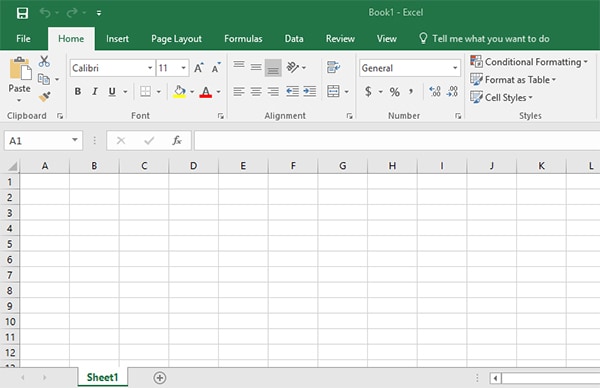Image resolution: width=600 pixels, height=388 pixels.
Task: Expand the Paste options arrow
Action: 19,101
